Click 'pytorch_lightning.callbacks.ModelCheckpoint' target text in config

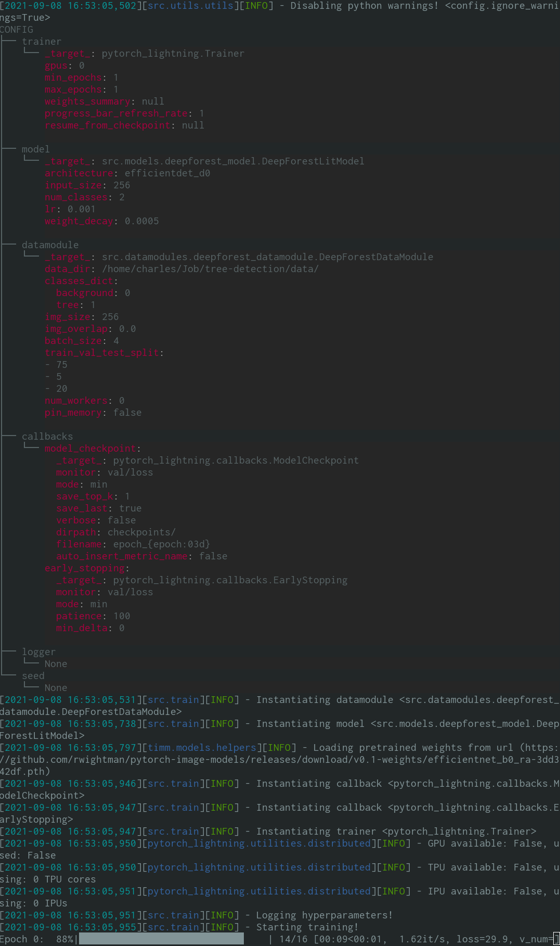pos(236,461)
